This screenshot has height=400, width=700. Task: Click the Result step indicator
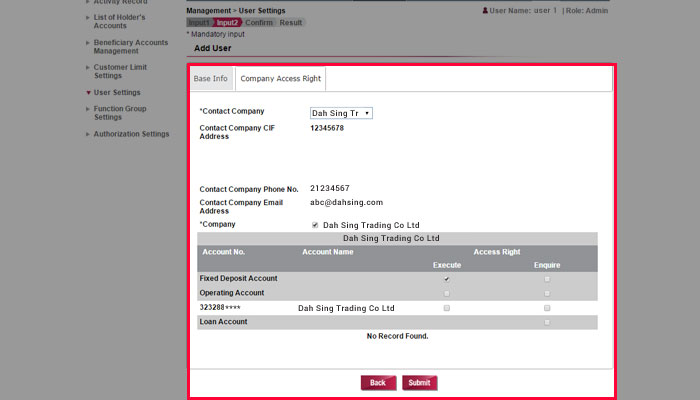tap(291, 23)
